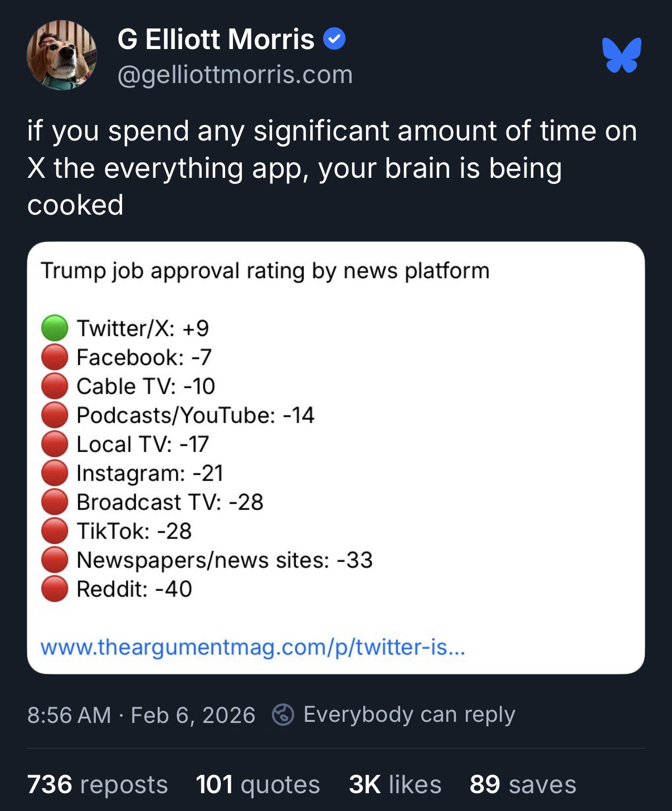The height and width of the screenshot is (811, 672).
Task: Click the 89 saves count
Action: [523, 784]
